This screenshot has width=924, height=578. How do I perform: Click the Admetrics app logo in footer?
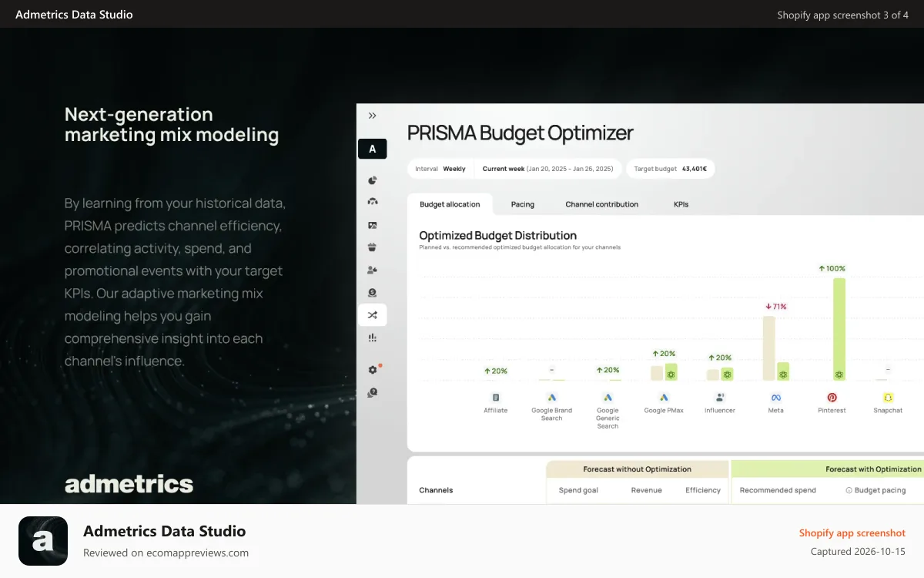[43, 541]
